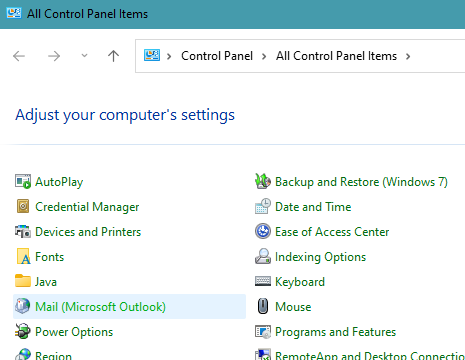Open the Region link
The height and width of the screenshot is (360, 465).
click(x=53, y=355)
